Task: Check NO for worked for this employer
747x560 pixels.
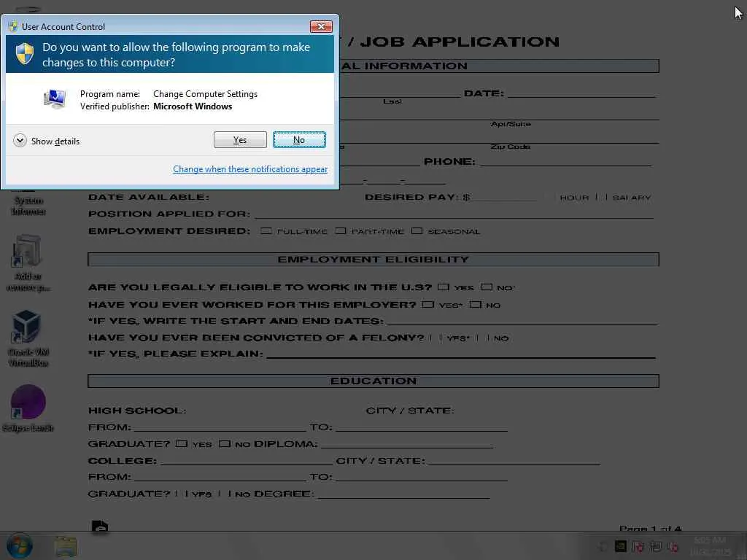Action: coord(476,304)
